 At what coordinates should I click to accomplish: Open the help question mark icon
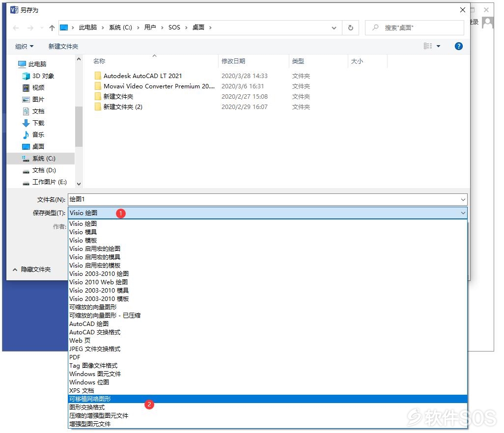point(459,46)
